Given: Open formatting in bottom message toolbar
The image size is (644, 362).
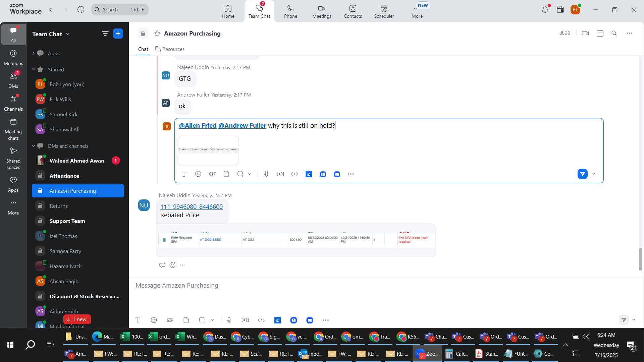Looking at the screenshot, I should pos(138,320).
